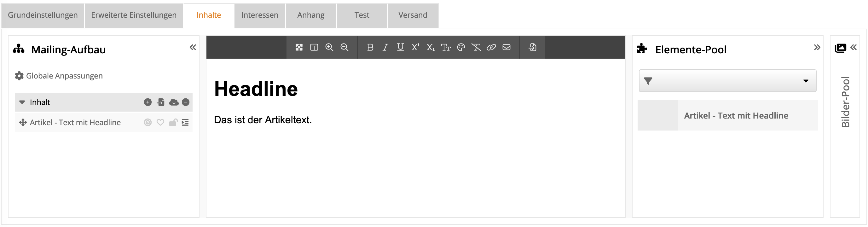Open the Elemente-Pool filter dropdown
Screen dimensions: 868x227
tap(727, 81)
